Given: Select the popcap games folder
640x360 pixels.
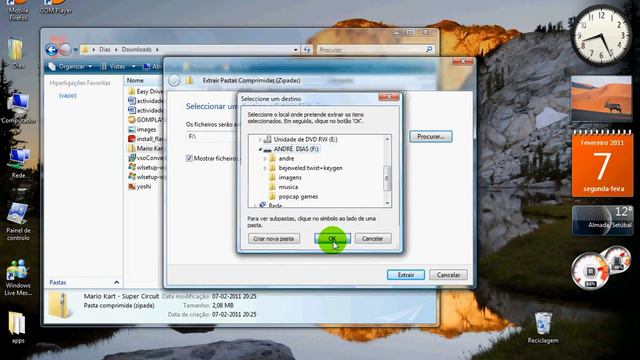Looking at the screenshot, I should point(298,196).
